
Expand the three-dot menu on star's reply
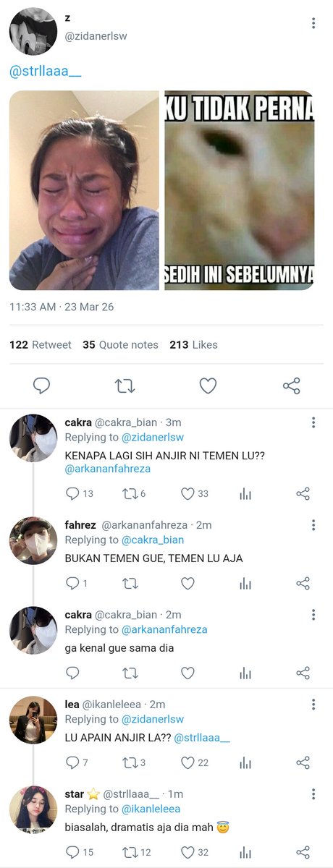point(313,794)
